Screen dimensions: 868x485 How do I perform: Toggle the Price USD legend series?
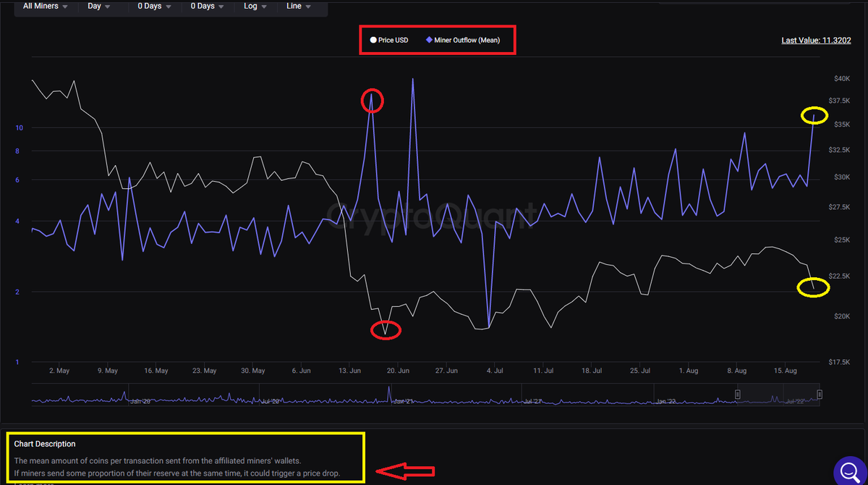point(389,40)
